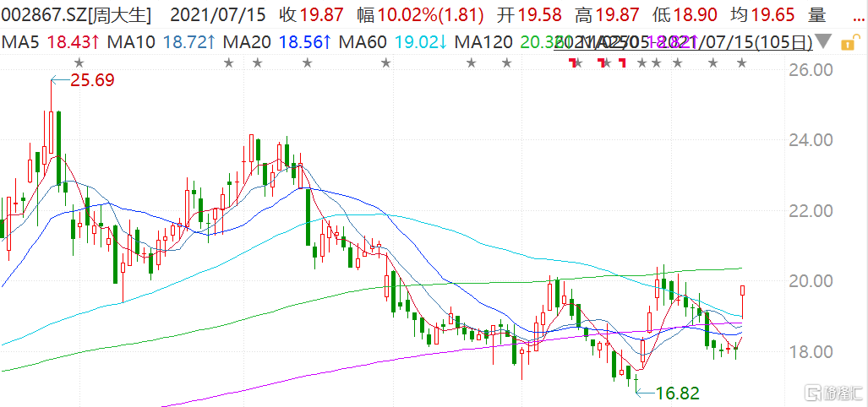Click the 16.82 period-low price label
This screenshot has height=407, width=868.
[678, 393]
